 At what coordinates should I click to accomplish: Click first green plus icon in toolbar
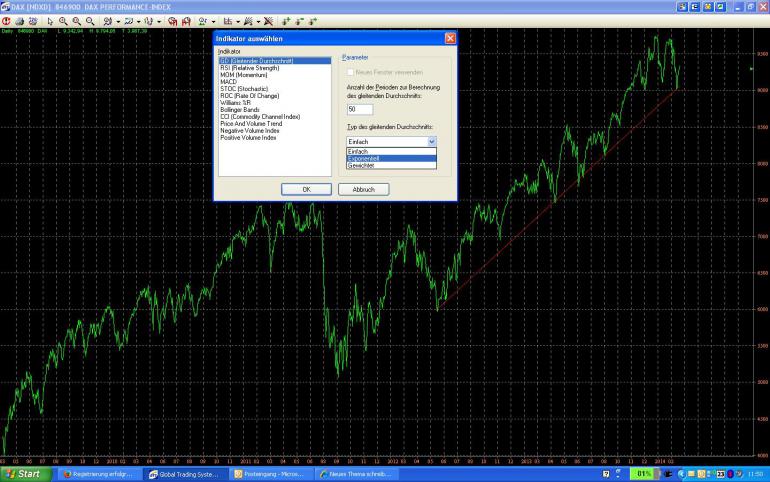pos(286,21)
